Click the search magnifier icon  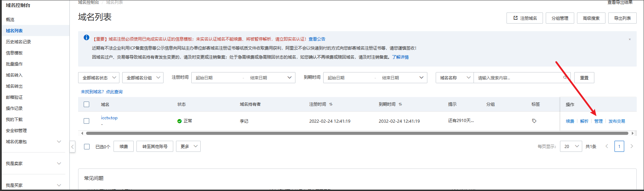coord(565,78)
